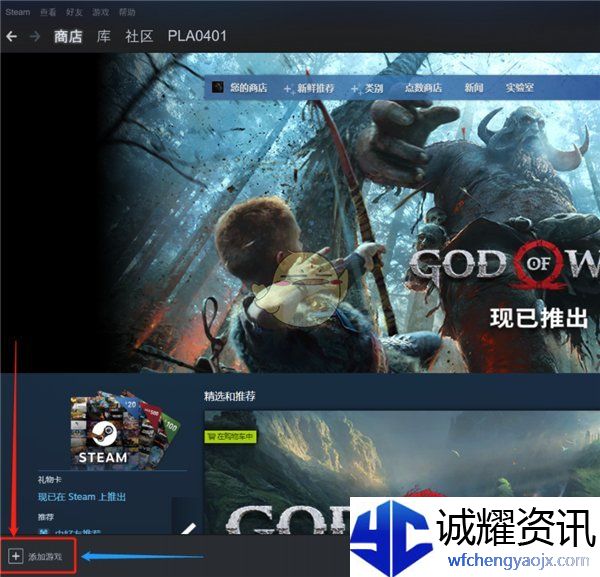Image resolution: width=600 pixels, height=577 pixels.
Task: Click the plus icon beside 添加游戏
Action: 16,556
